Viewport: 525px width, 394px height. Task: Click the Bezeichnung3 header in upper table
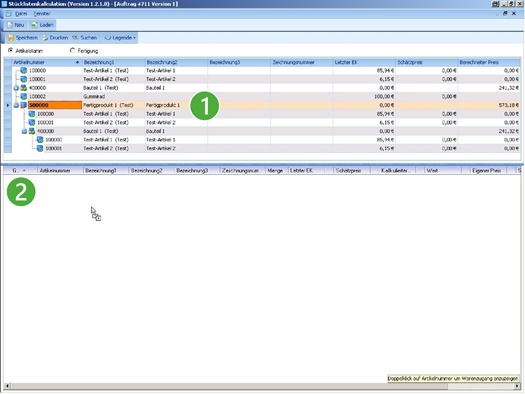pyautogui.click(x=239, y=62)
